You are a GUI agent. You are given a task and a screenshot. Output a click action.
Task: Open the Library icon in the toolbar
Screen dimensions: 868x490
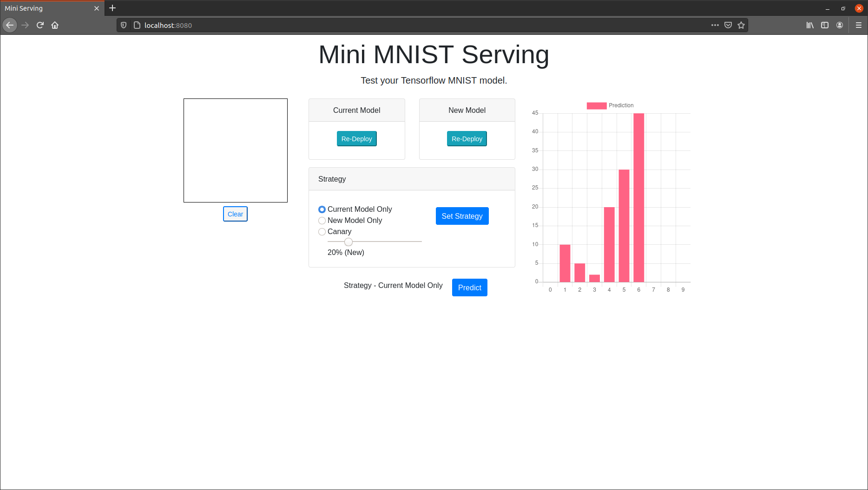pyautogui.click(x=809, y=25)
